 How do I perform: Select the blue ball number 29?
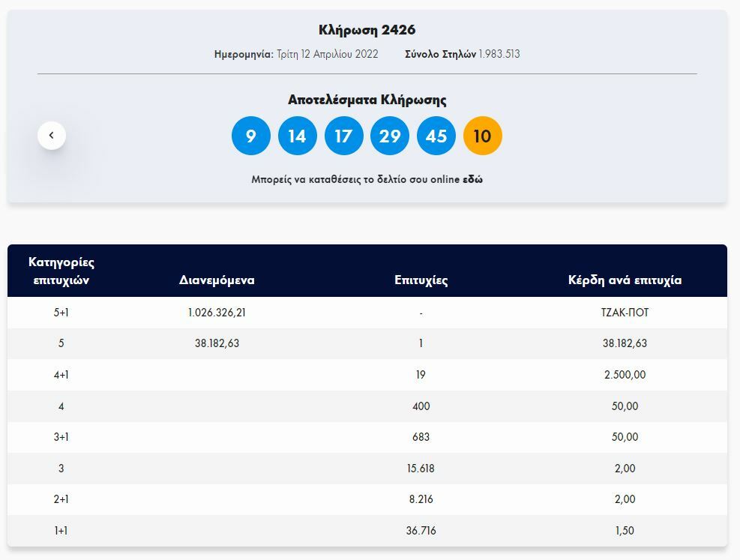tap(390, 136)
